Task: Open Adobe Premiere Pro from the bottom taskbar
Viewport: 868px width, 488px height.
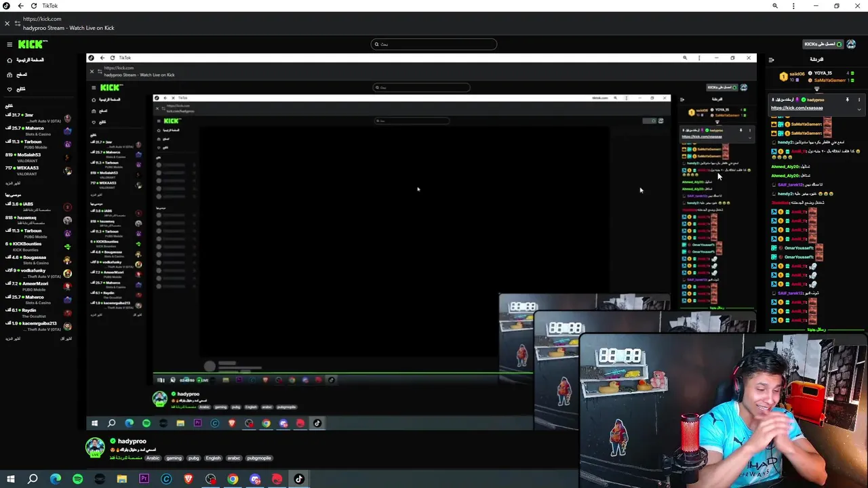Action: (144, 479)
